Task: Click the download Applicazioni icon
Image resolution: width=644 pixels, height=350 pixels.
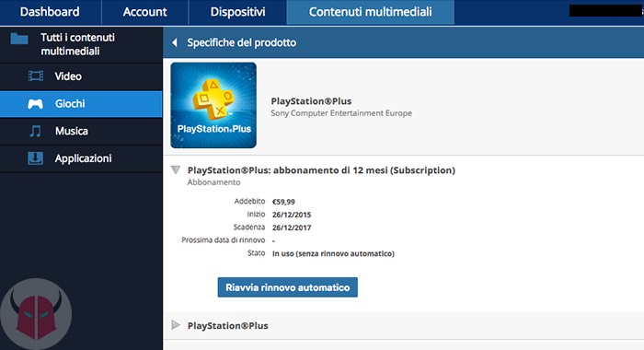Action: [x=35, y=158]
